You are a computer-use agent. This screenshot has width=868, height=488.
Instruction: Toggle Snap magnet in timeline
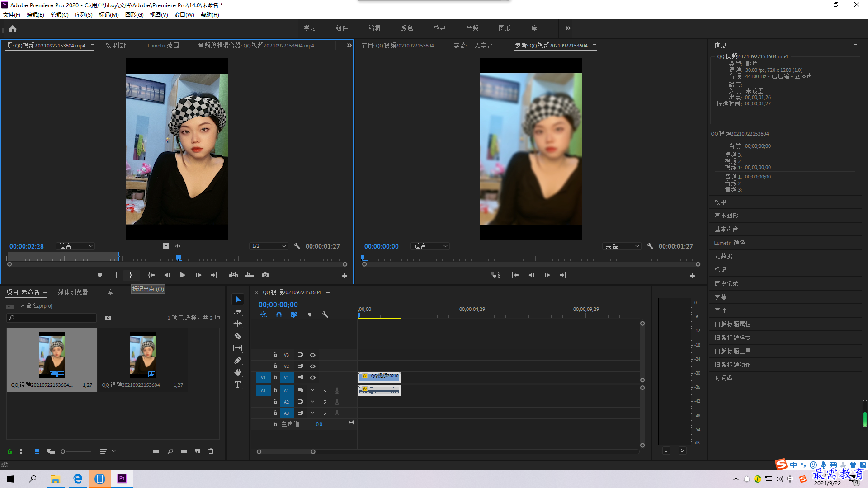(279, 314)
